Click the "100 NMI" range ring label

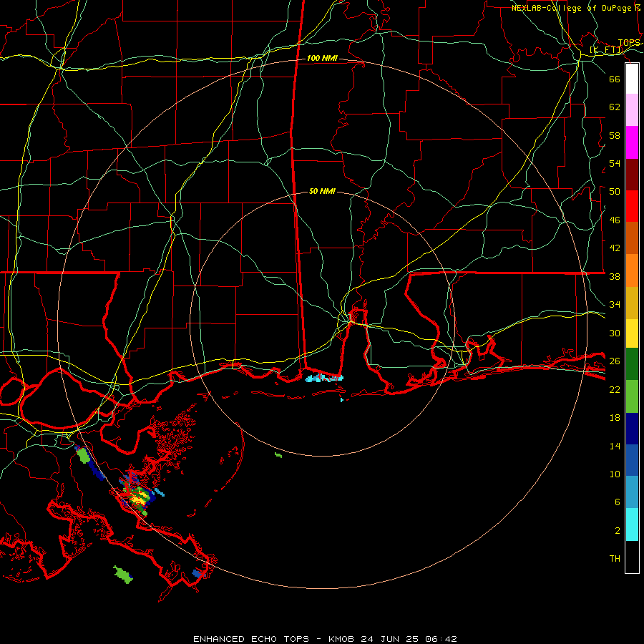(x=322, y=59)
